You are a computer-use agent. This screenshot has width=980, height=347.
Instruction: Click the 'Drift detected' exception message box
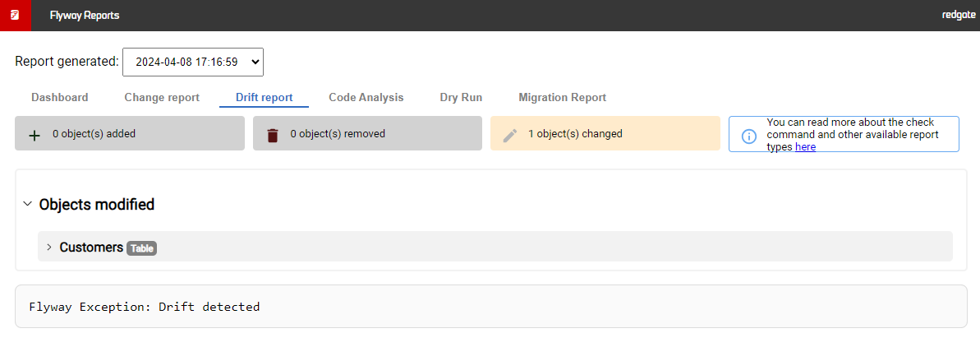490,307
